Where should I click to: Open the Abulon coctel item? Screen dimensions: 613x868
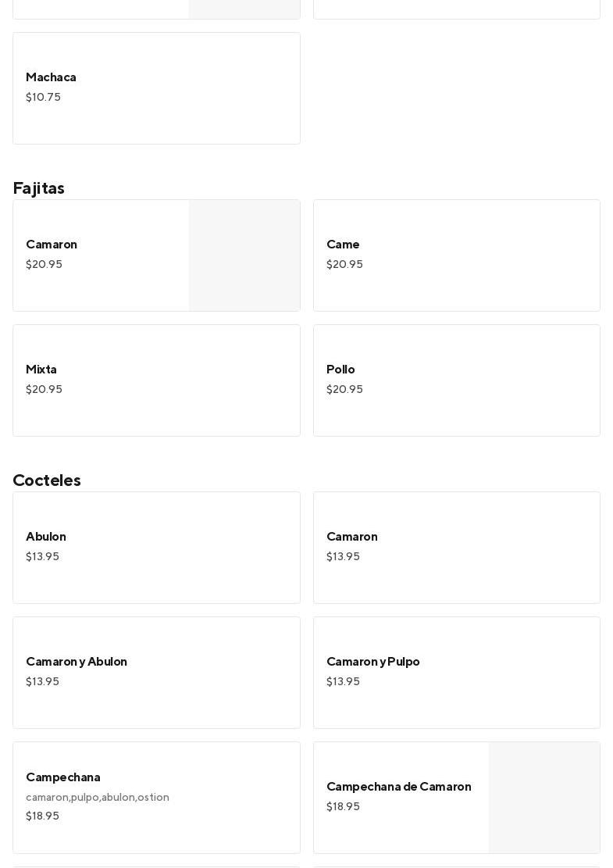pyautogui.click(x=156, y=548)
